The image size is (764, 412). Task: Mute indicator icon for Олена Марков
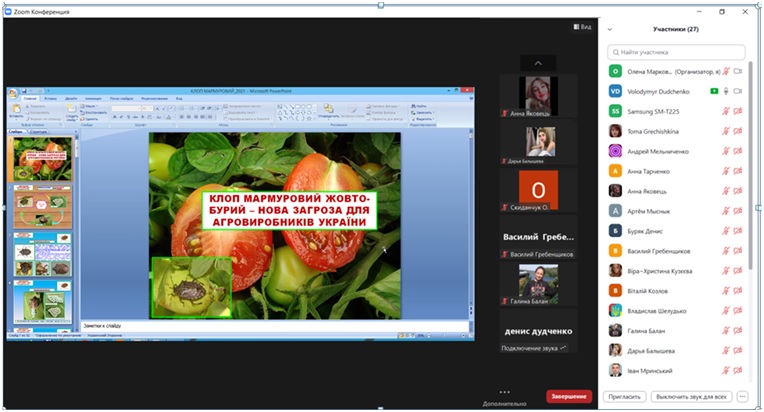[x=726, y=71]
